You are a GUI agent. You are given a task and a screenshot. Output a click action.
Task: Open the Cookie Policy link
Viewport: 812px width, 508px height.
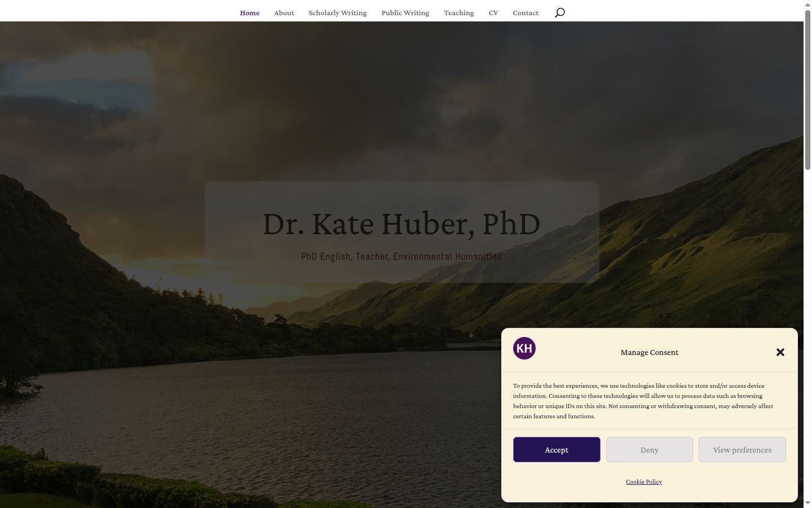pos(644,481)
